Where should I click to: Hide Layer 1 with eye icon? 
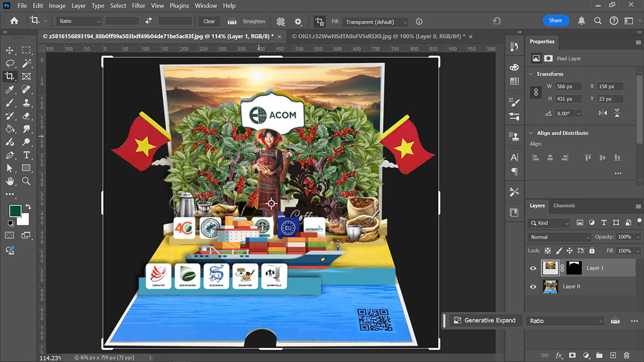(x=533, y=268)
